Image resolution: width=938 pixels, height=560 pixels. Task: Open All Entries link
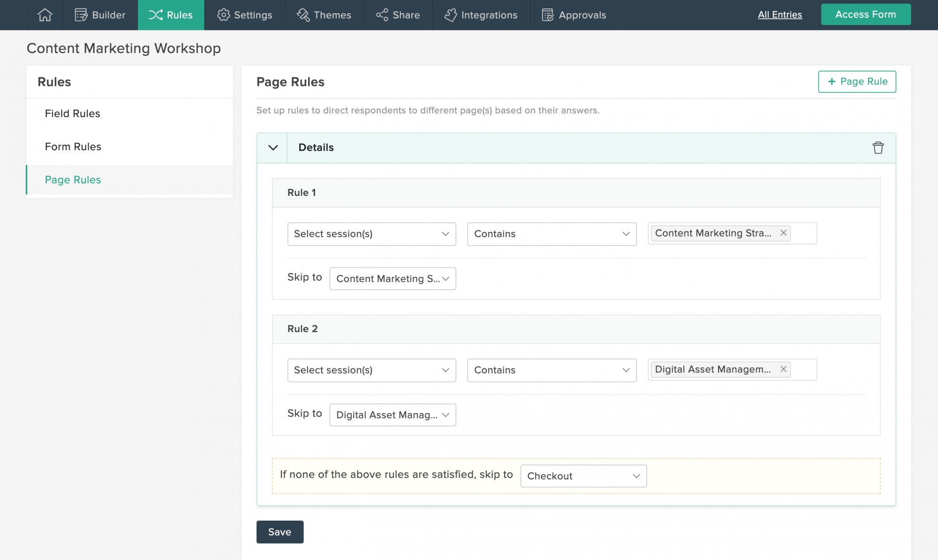[x=779, y=15]
